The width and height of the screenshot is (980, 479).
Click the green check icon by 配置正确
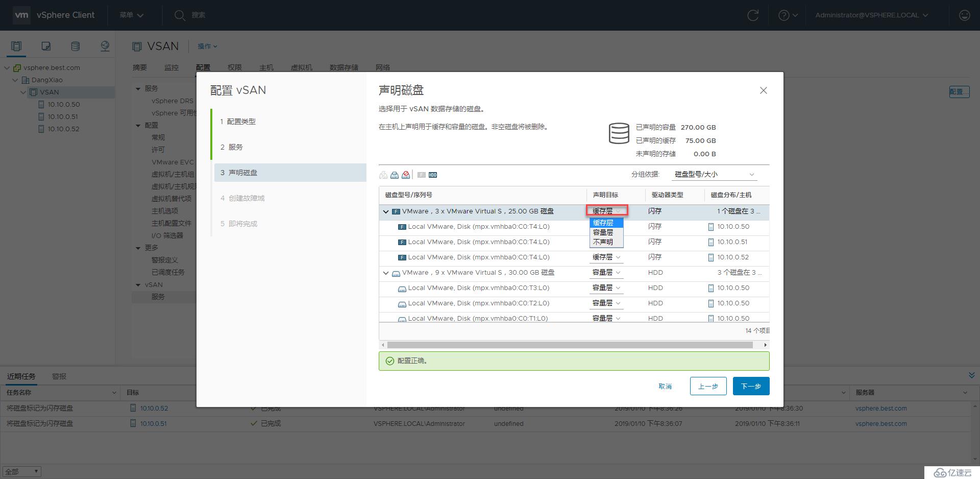point(390,361)
